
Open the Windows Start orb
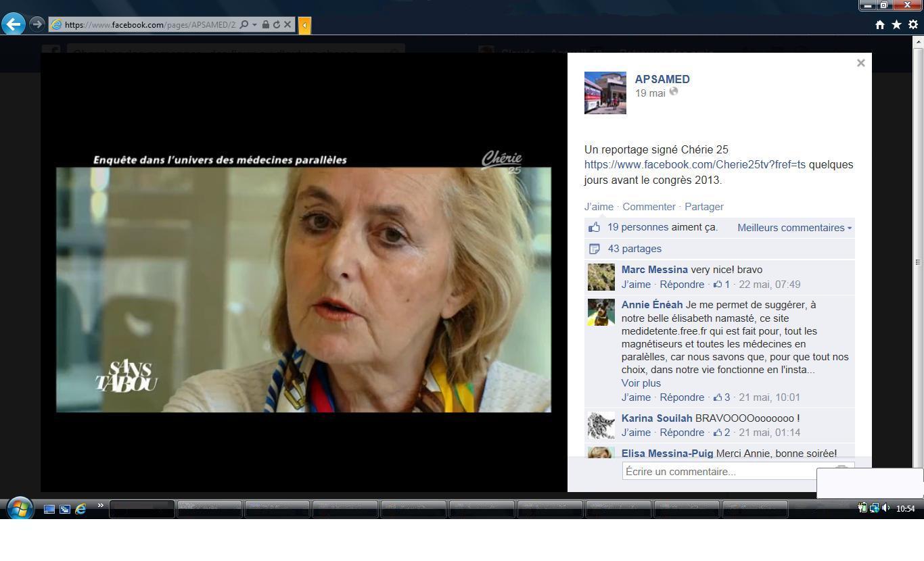(20, 508)
